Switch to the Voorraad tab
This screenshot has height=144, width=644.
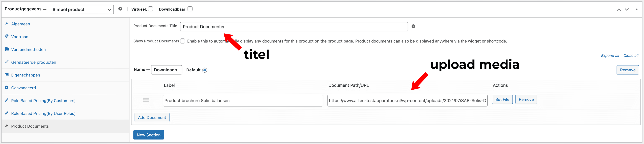click(x=66, y=37)
